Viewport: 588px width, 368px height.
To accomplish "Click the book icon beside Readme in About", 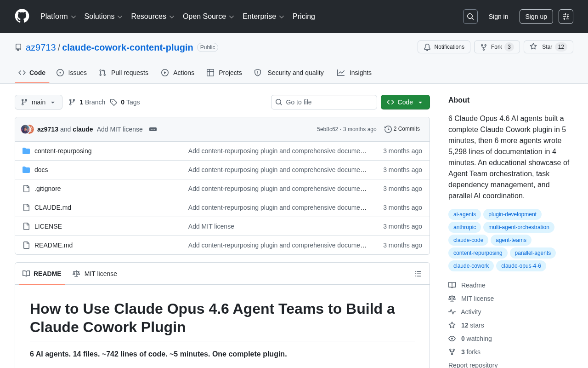I will (x=452, y=285).
